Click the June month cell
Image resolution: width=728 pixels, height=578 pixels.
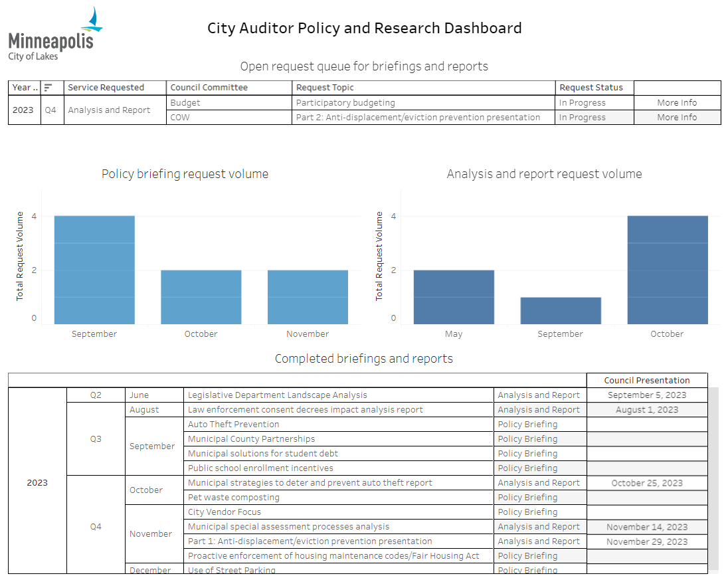154,395
